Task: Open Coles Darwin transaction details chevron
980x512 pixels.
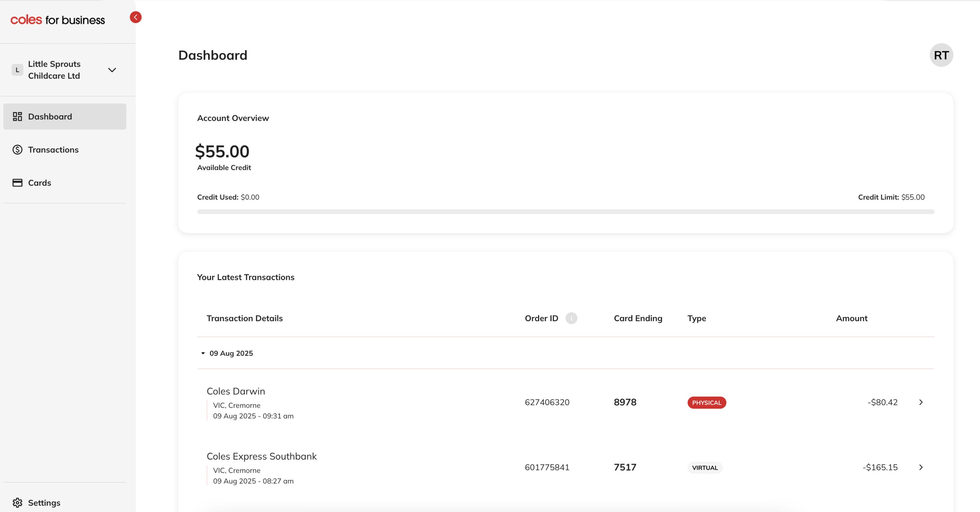Action: coord(921,402)
